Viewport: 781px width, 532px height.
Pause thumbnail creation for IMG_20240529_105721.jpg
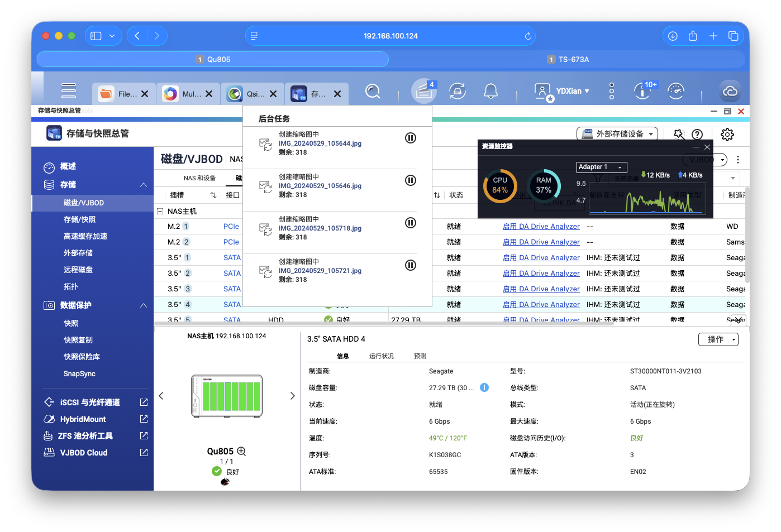[x=411, y=265]
